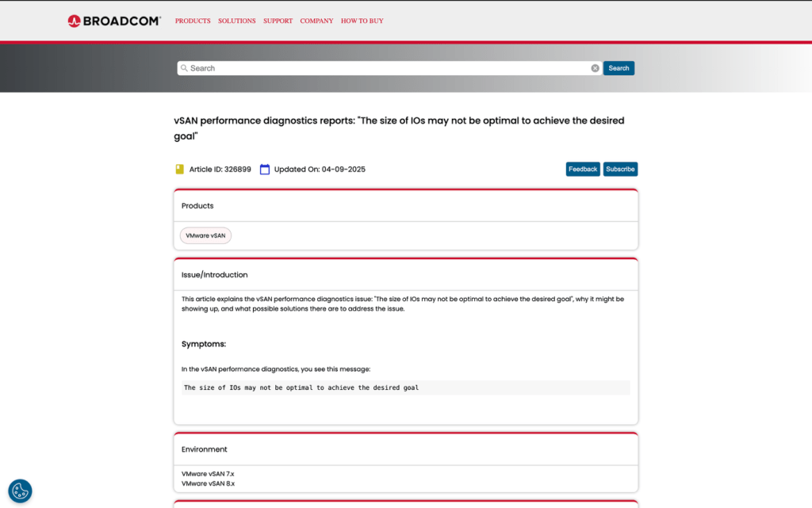Click the 'VMware vSAN 7.x' line
This screenshot has width=812, height=508.
208,474
